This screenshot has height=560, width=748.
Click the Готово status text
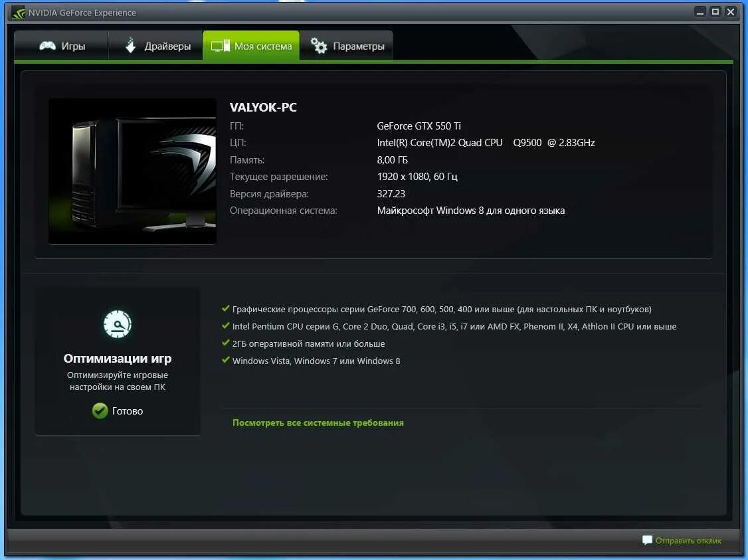tap(128, 411)
